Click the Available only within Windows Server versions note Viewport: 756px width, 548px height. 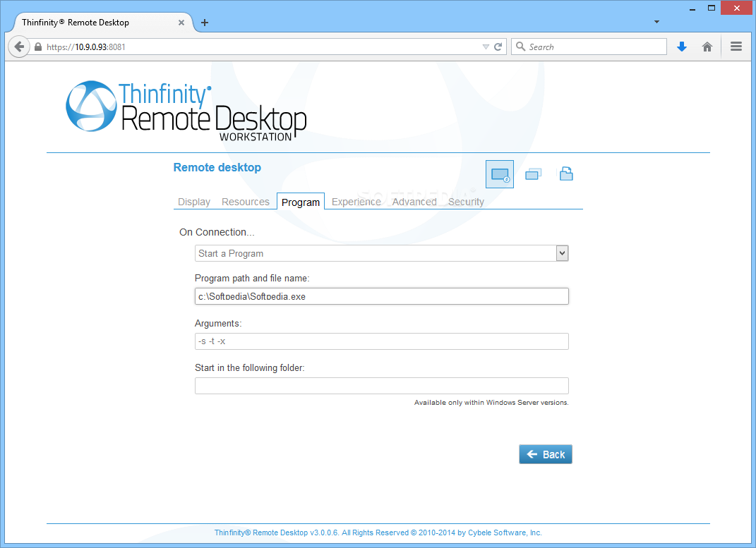coord(491,403)
